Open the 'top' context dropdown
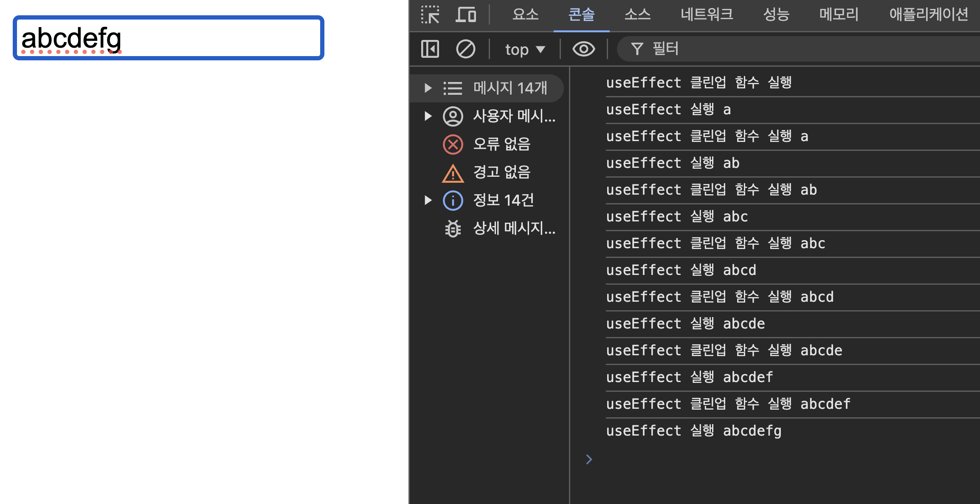 (x=525, y=49)
